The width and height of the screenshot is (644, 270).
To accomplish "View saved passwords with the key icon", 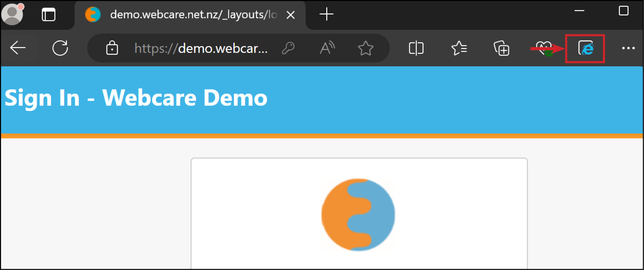I will click(x=288, y=48).
